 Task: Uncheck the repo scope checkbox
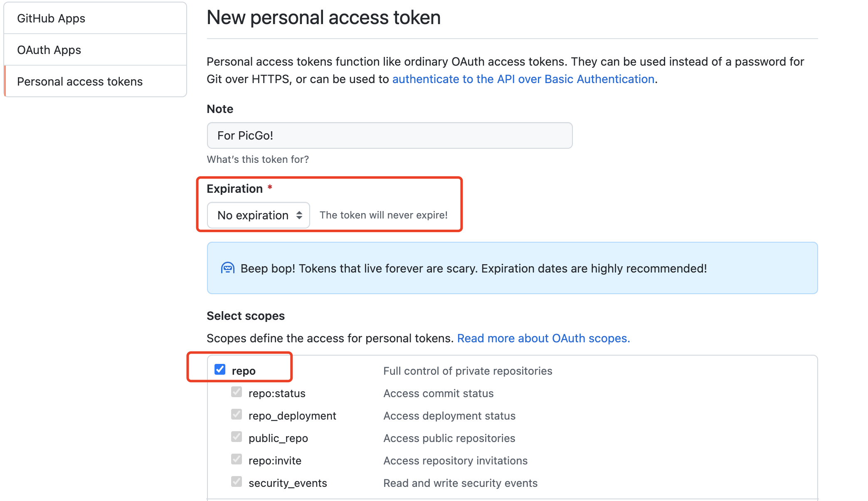click(220, 370)
